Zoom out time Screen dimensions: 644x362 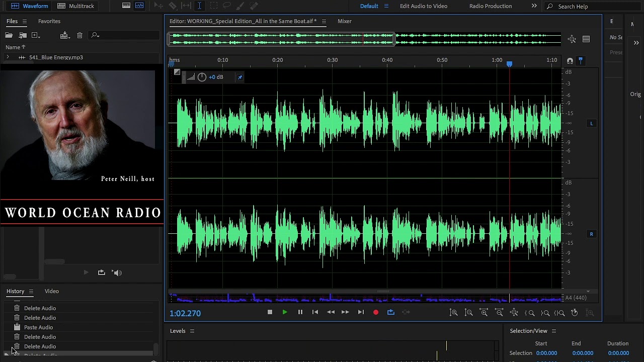499,313
